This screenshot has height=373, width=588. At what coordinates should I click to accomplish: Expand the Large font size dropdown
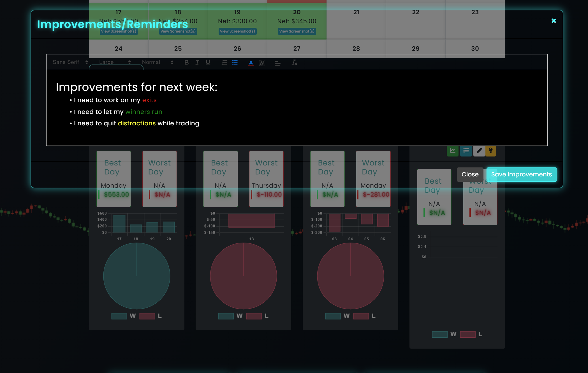pos(115,62)
